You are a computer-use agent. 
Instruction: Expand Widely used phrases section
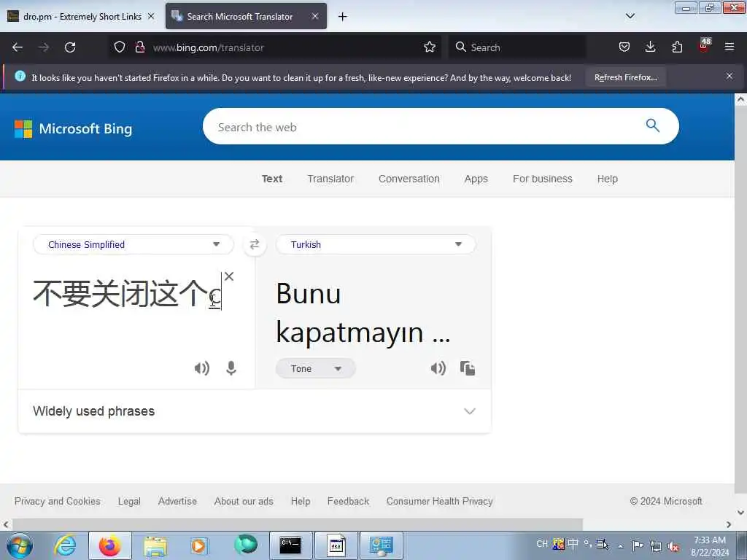click(255, 411)
